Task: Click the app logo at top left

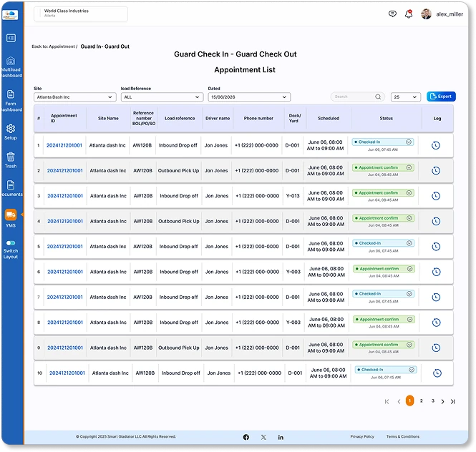Action: (x=10, y=14)
